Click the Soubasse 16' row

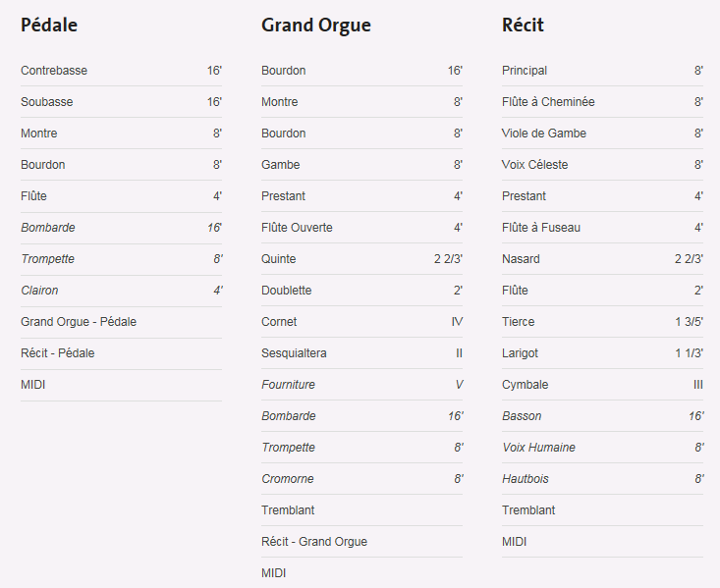pyautogui.click(x=121, y=101)
